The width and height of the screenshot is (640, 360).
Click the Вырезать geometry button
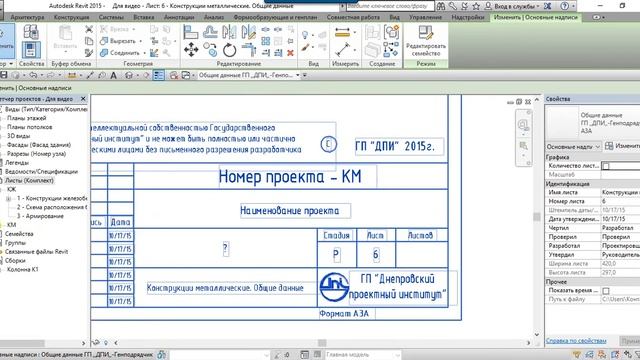pyautogui.click(x=118, y=41)
